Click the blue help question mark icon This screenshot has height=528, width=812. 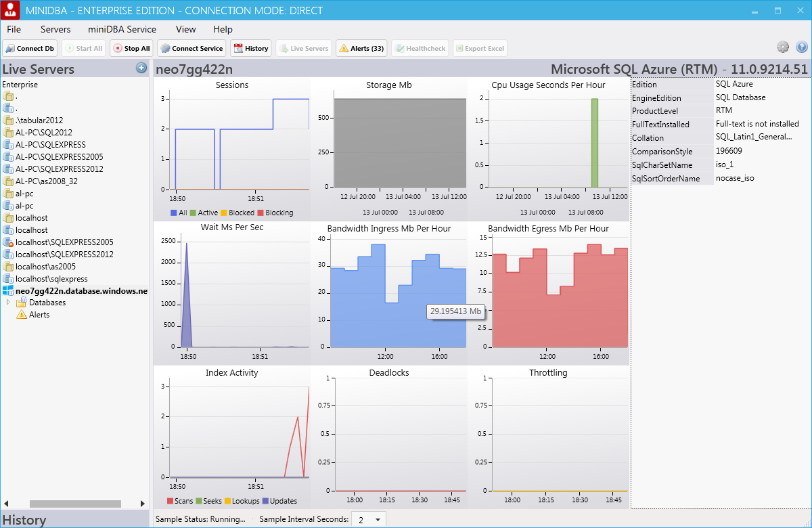point(802,47)
